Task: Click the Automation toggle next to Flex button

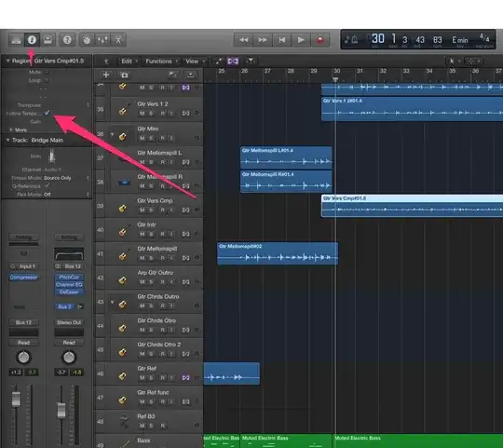Action: click(219, 61)
